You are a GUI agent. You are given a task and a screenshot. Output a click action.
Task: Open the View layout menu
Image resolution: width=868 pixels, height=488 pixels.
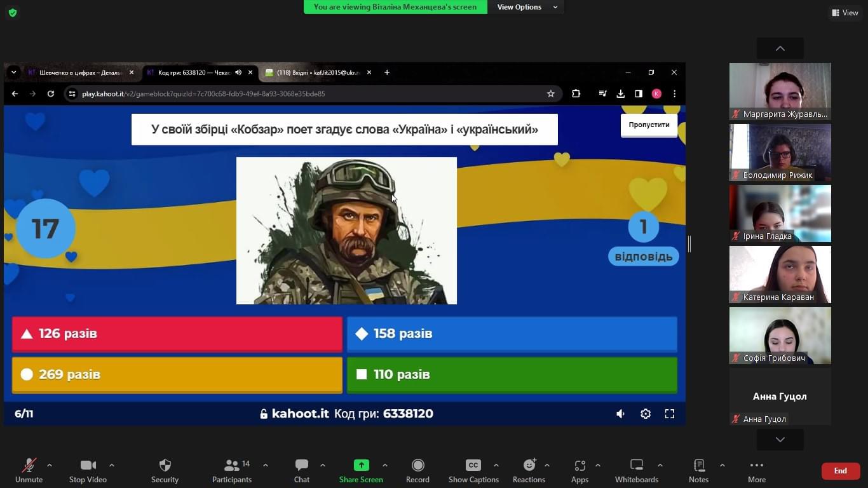click(845, 13)
